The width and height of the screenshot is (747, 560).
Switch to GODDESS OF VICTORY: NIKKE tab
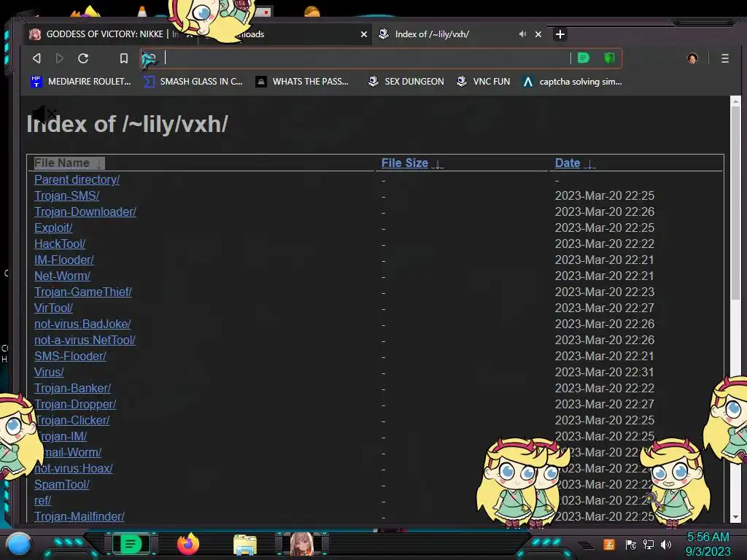[105, 34]
